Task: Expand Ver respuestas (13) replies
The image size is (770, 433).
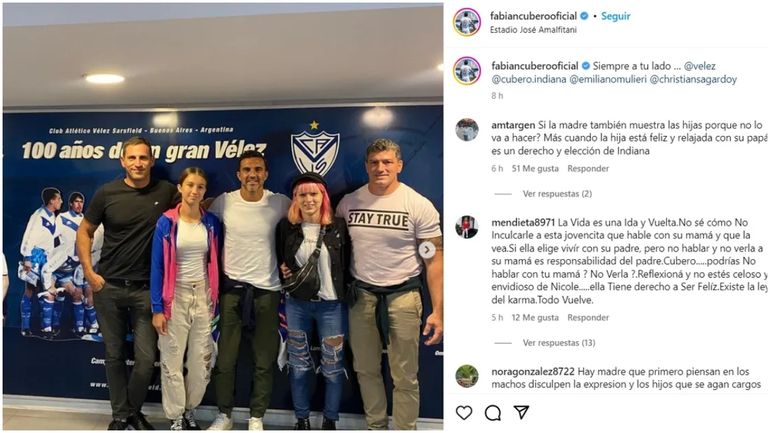Action: pyautogui.click(x=559, y=343)
